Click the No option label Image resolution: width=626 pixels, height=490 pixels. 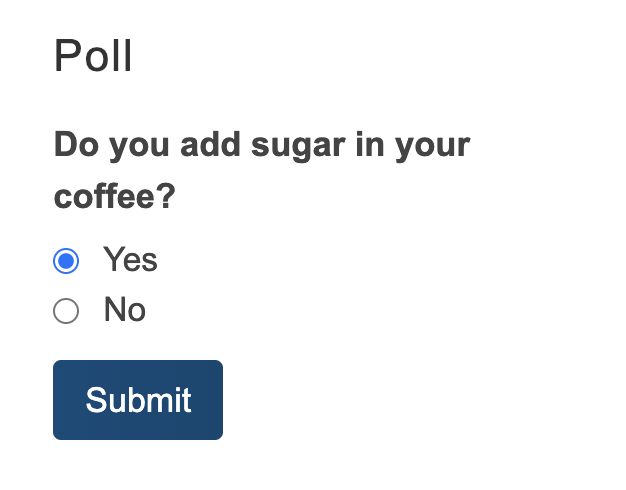tap(125, 310)
